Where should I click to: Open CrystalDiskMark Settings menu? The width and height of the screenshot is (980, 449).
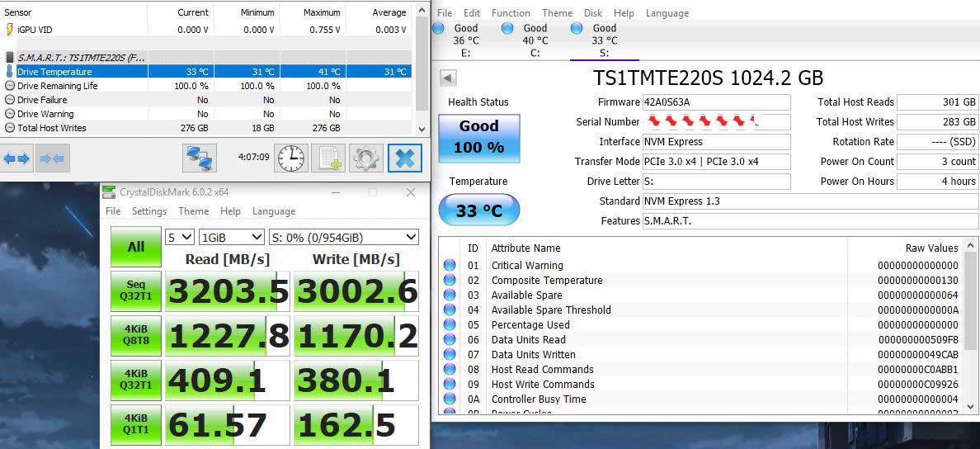[149, 211]
